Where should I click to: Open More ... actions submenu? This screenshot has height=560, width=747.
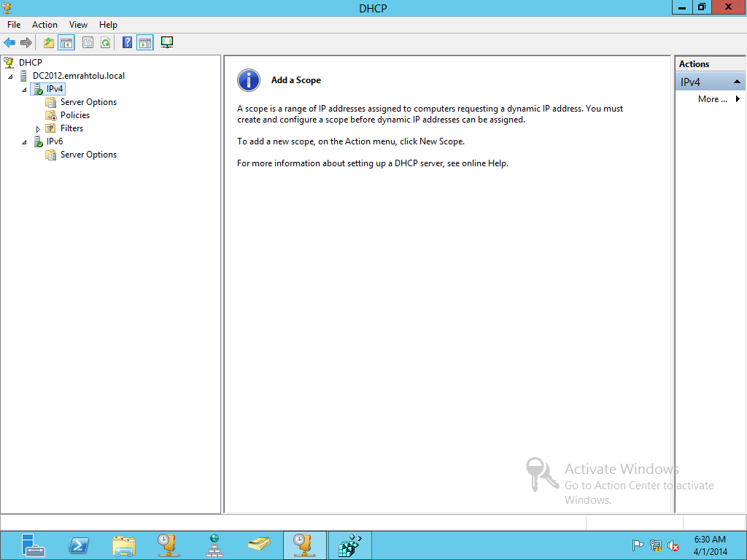click(x=719, y=99)
